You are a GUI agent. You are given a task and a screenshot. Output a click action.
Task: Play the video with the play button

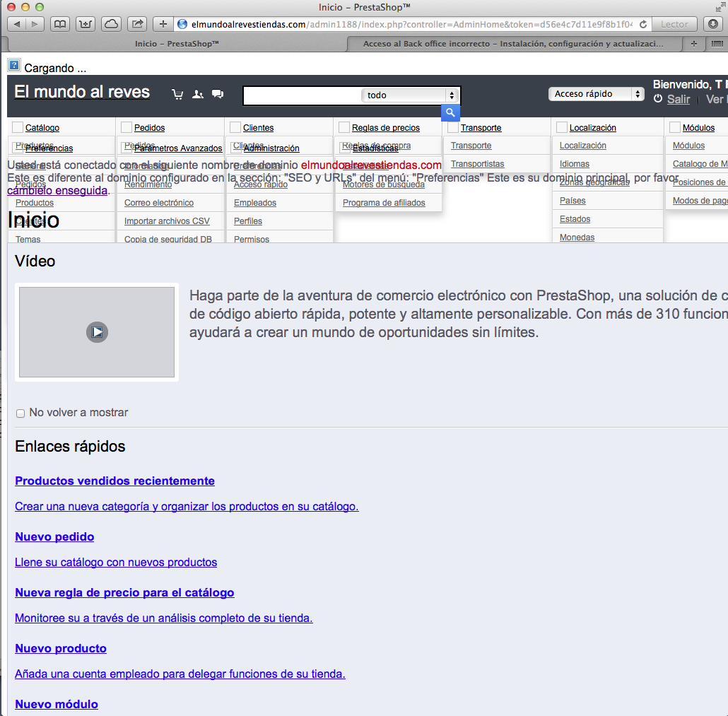click(x=97, y=332)
